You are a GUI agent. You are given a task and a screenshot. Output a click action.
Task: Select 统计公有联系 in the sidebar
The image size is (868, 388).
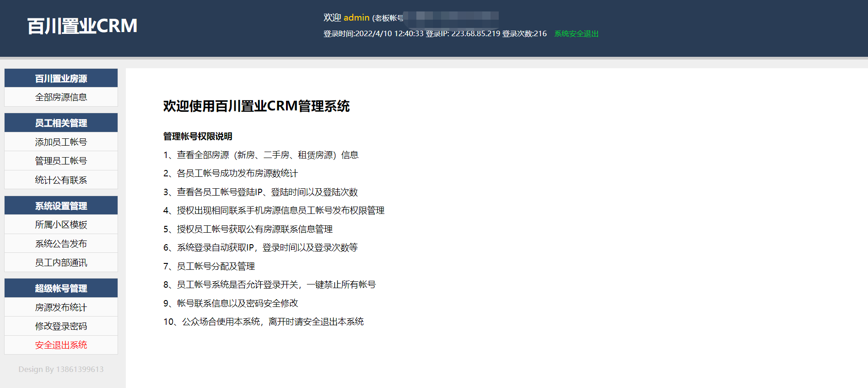61,180
